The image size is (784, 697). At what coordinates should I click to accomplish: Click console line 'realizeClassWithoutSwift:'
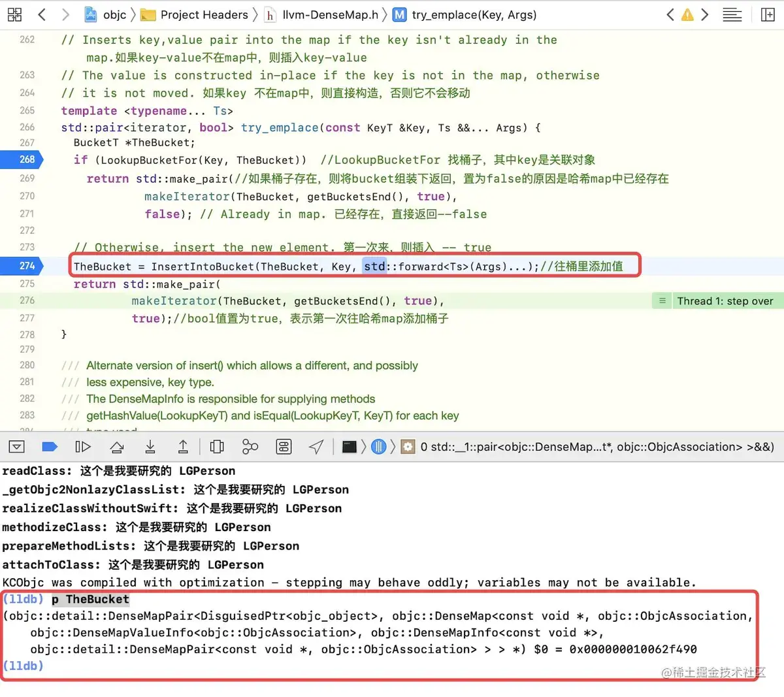(x=172, y=508)
